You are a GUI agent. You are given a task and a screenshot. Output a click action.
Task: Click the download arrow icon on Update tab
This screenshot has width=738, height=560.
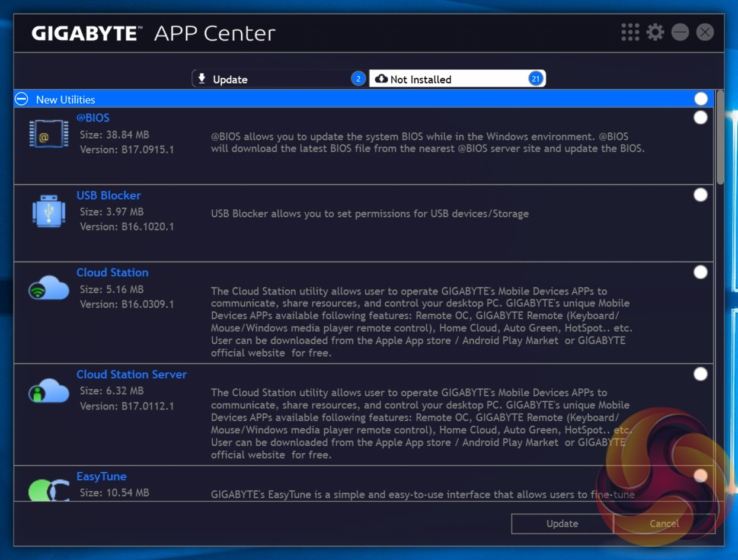(202, 79)
